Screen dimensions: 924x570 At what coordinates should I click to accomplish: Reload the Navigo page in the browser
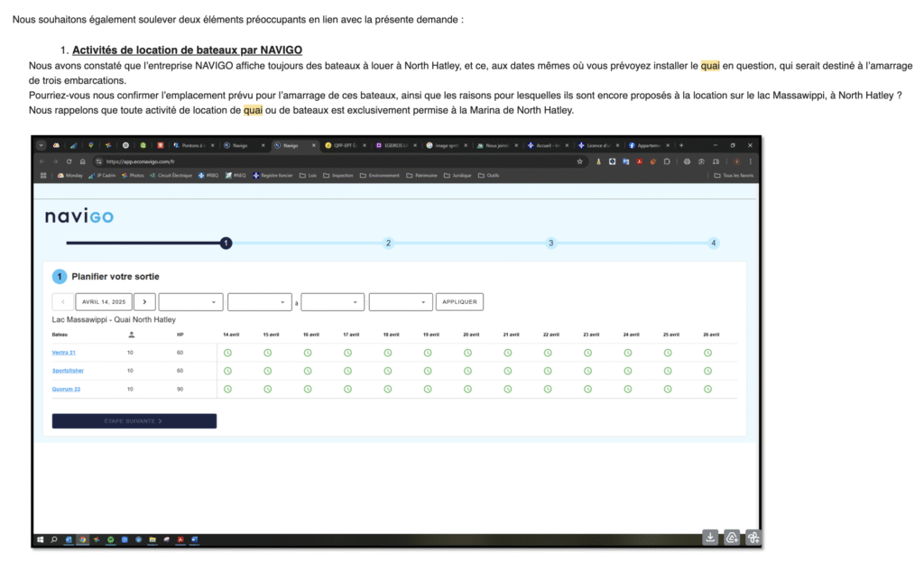pos(69,161)
